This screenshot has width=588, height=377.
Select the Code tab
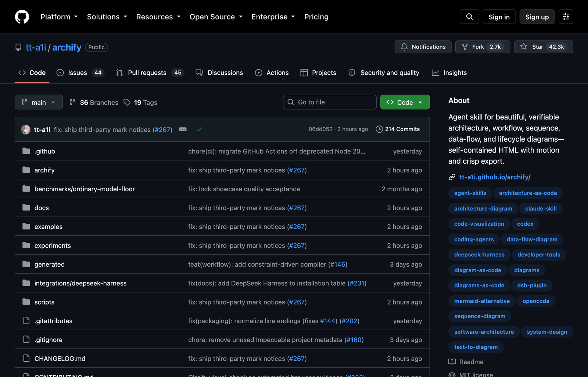32,73
